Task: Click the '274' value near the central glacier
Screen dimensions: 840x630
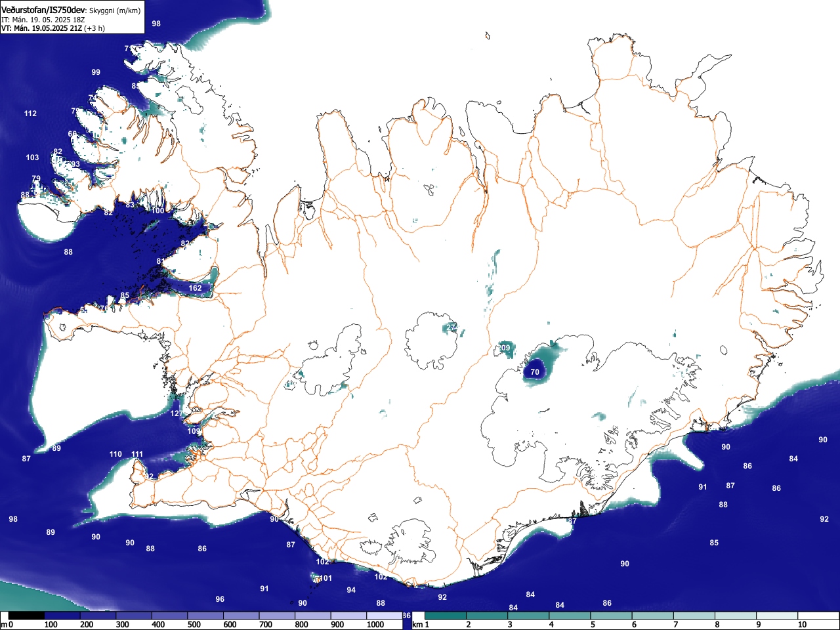Action: click(453, 327)
